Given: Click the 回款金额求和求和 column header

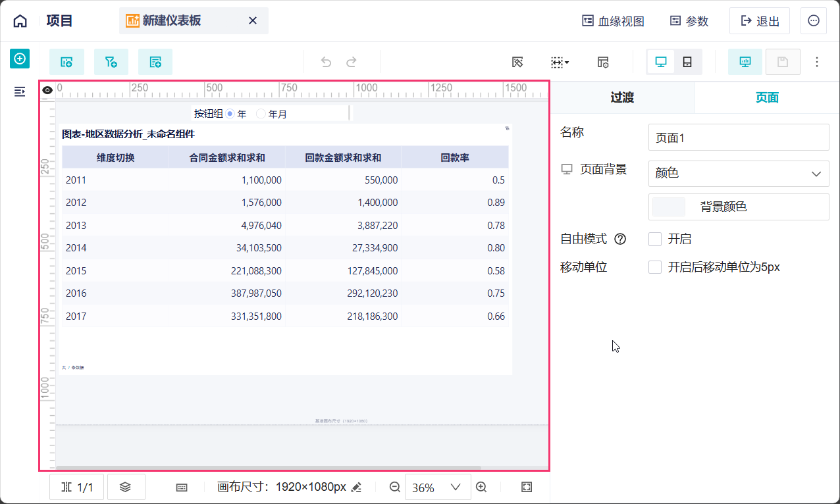Looking at the screenshot, I should (343, 157).
